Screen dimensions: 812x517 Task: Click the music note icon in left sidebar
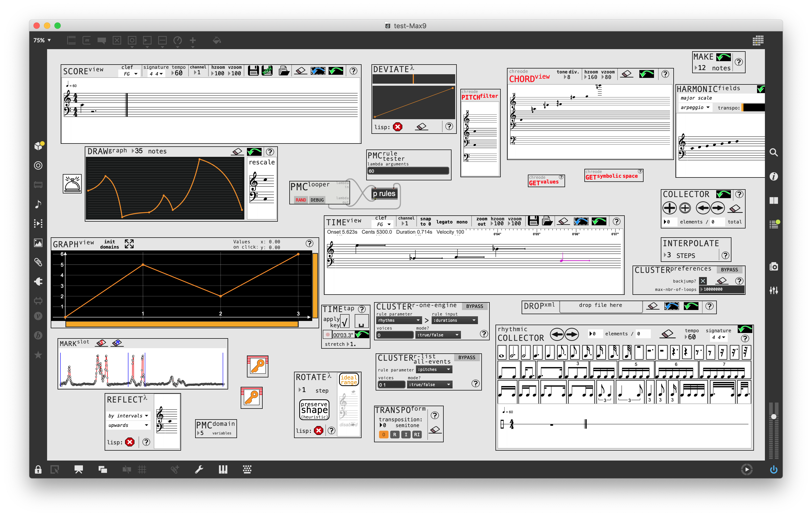(x=38, y=204)
